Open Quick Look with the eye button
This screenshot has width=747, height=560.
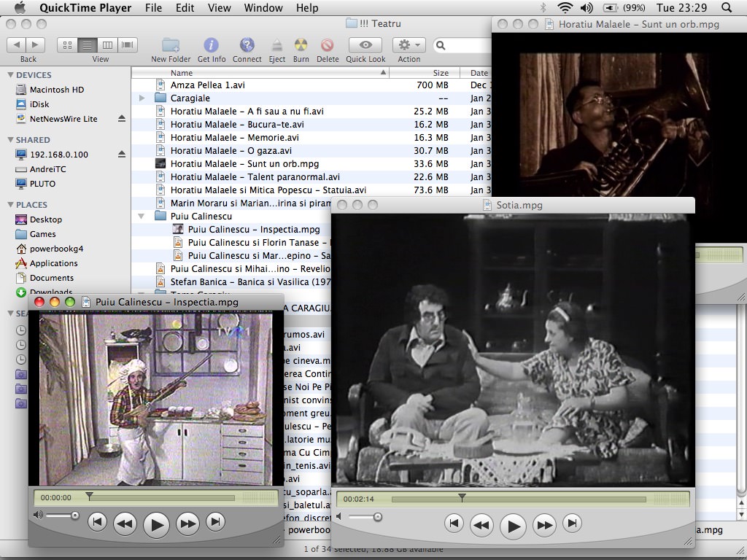click(x=365, y=44)
